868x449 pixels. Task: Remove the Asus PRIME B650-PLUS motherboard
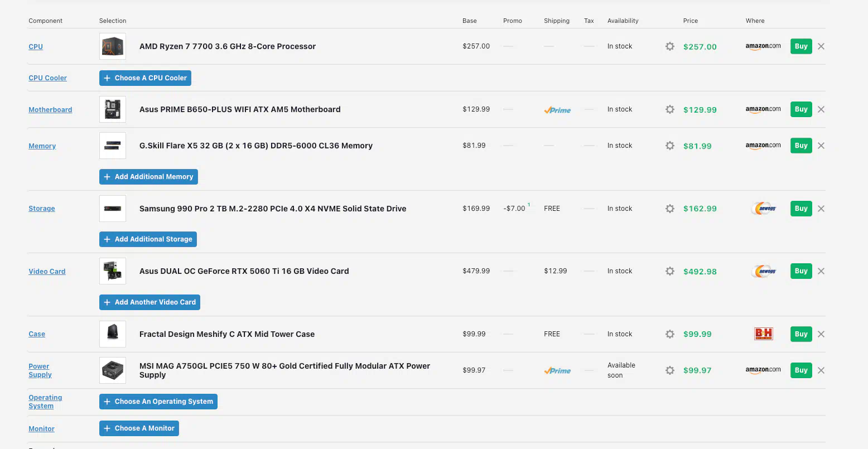click(x=821, y=109)
